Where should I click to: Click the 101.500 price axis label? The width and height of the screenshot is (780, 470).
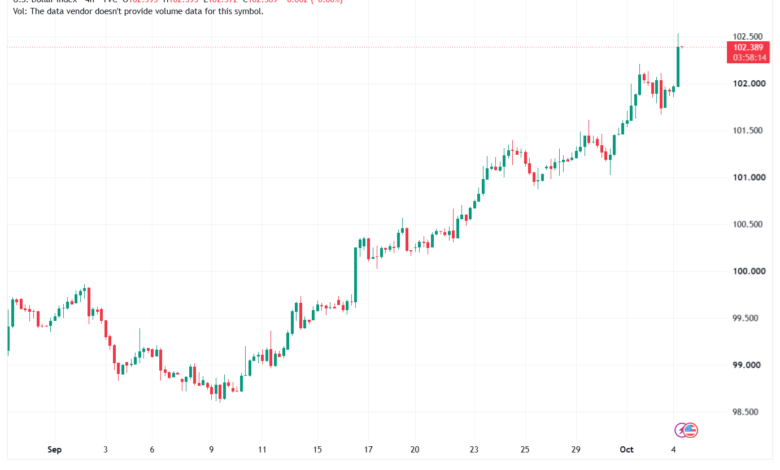(x=747, y=130)
